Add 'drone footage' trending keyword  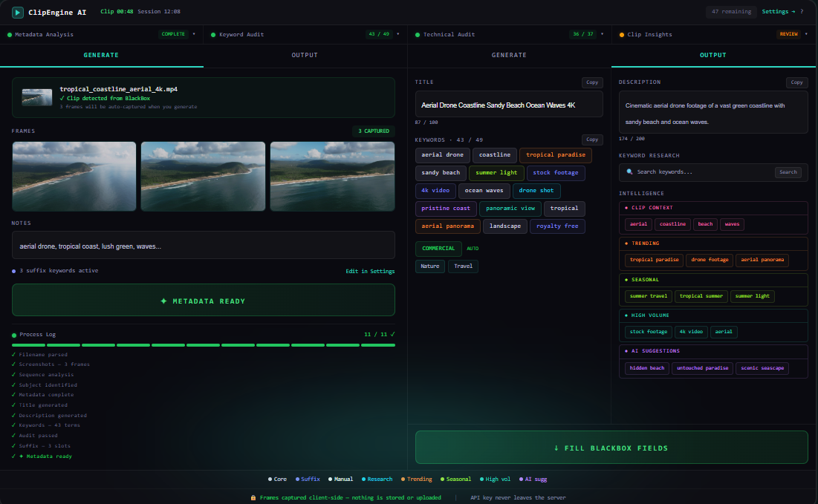pos(710,260)
